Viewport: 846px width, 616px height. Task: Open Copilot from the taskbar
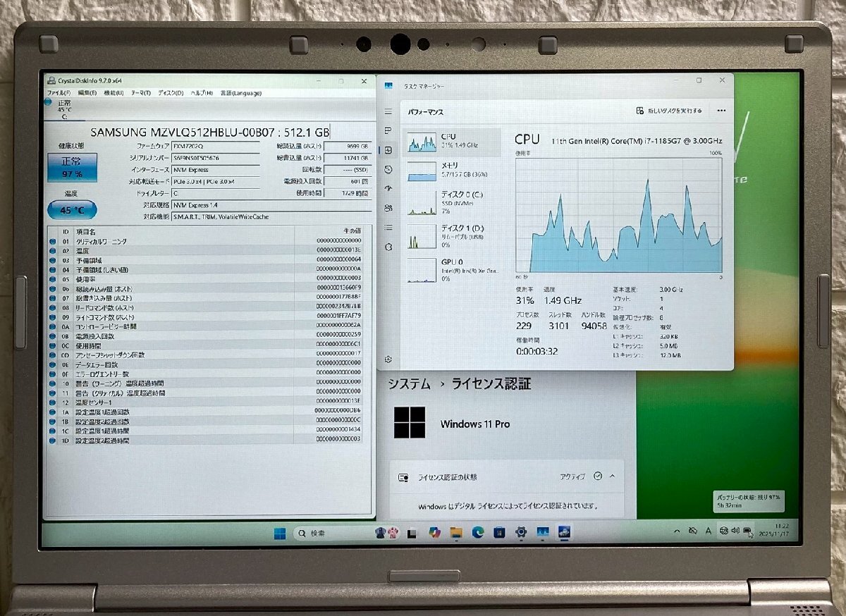click(434, 533)
